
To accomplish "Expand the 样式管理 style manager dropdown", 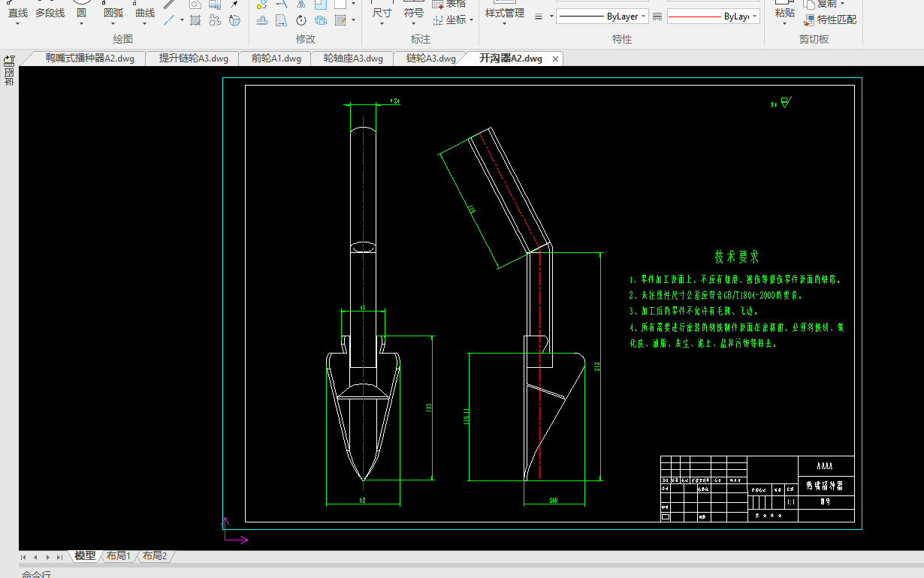I will [504, 23].
